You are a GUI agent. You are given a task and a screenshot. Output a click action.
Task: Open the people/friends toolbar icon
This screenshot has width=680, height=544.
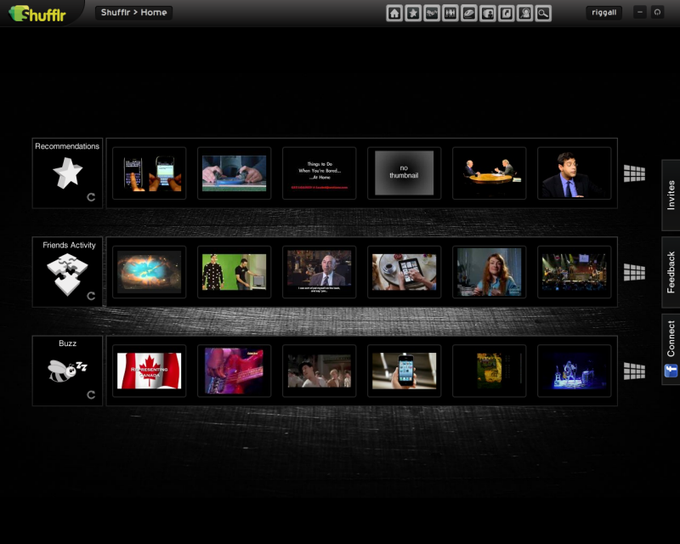click(450, 13)
